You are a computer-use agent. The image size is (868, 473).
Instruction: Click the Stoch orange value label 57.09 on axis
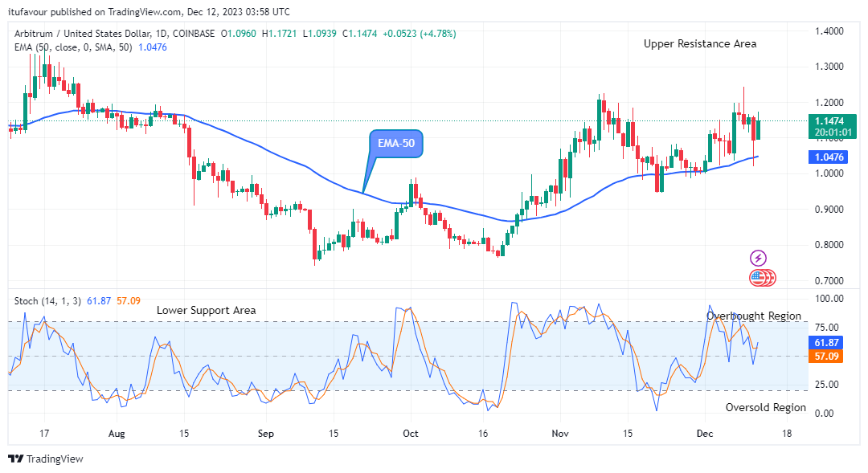pos(826,357)
